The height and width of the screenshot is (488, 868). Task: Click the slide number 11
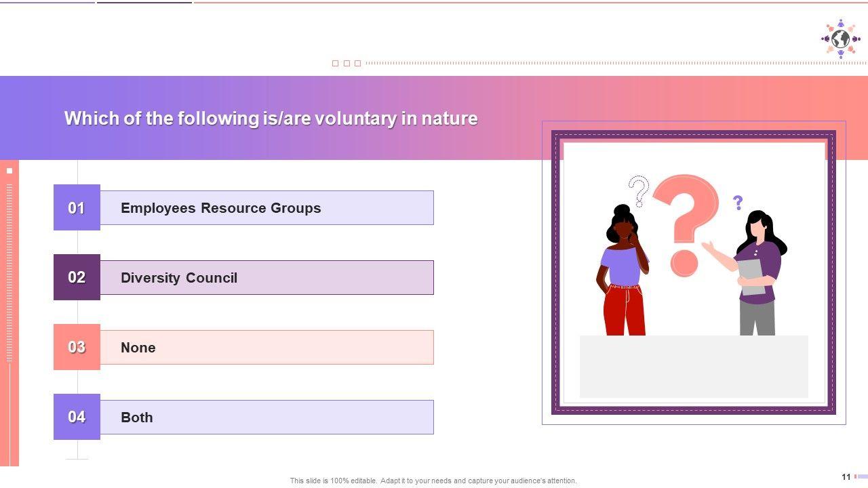click(x=846, y=477)
